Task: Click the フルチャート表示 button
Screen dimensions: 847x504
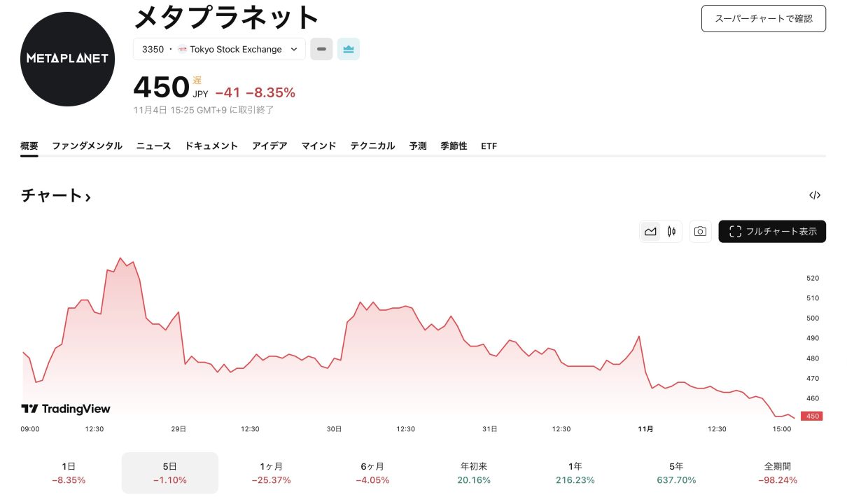Action: pyautogui.click(x=772, y=232)
